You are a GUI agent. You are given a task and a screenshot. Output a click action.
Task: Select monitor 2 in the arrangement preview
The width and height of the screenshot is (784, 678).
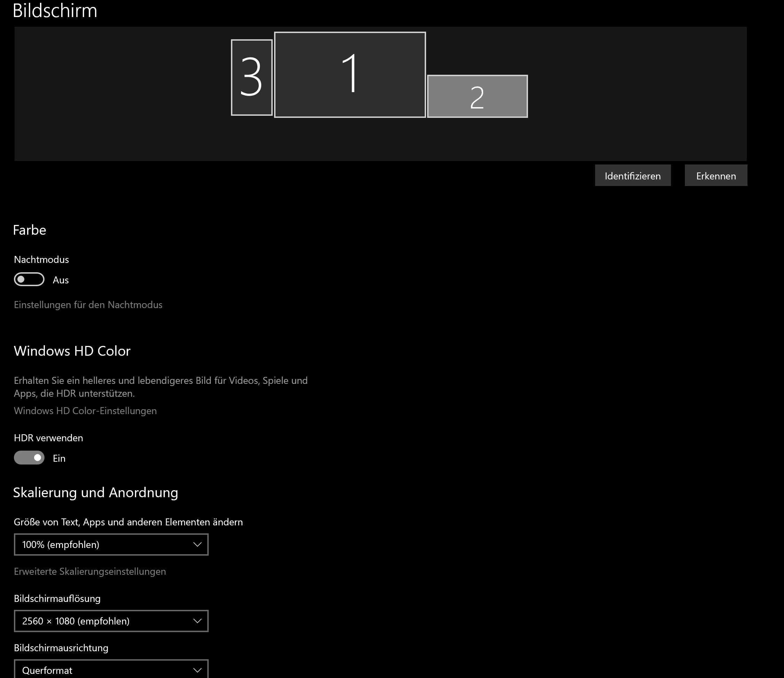coord(477,96)
